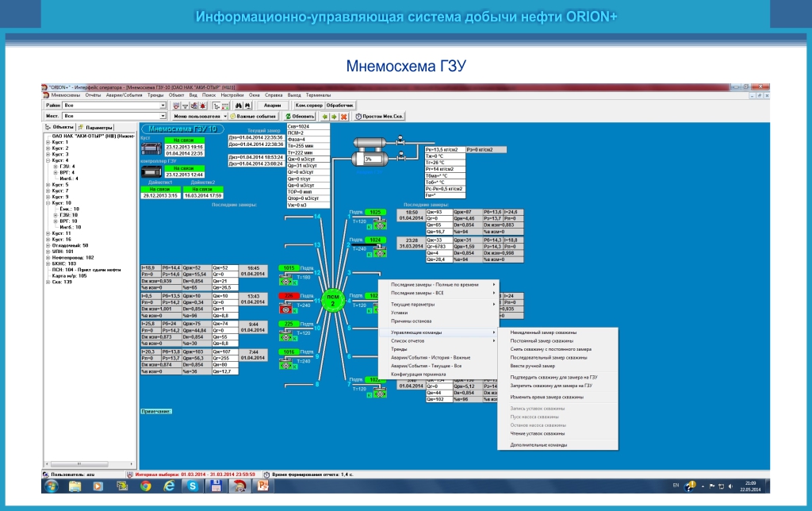Click the red alarm bug toolbar icon
Image resolution: width=812 pixels, height=511 pixels.
202,106
